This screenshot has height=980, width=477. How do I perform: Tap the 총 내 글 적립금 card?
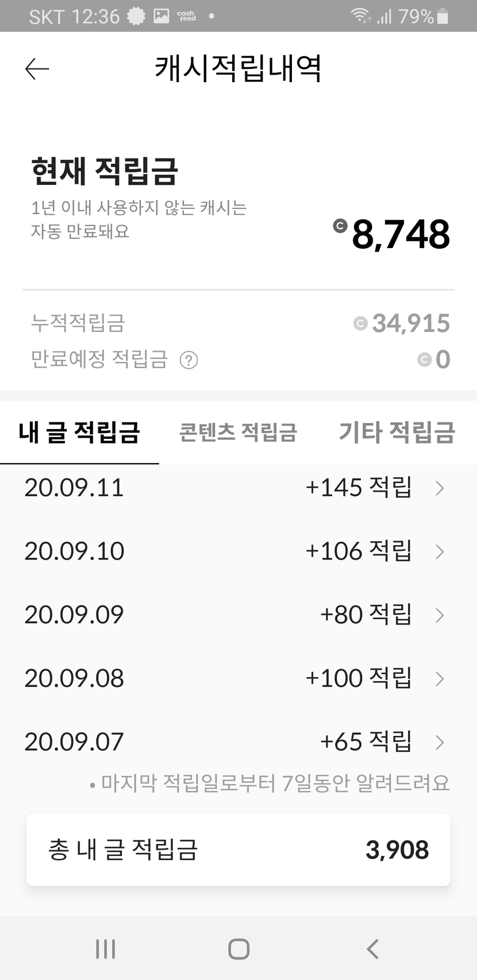point(238,850)
